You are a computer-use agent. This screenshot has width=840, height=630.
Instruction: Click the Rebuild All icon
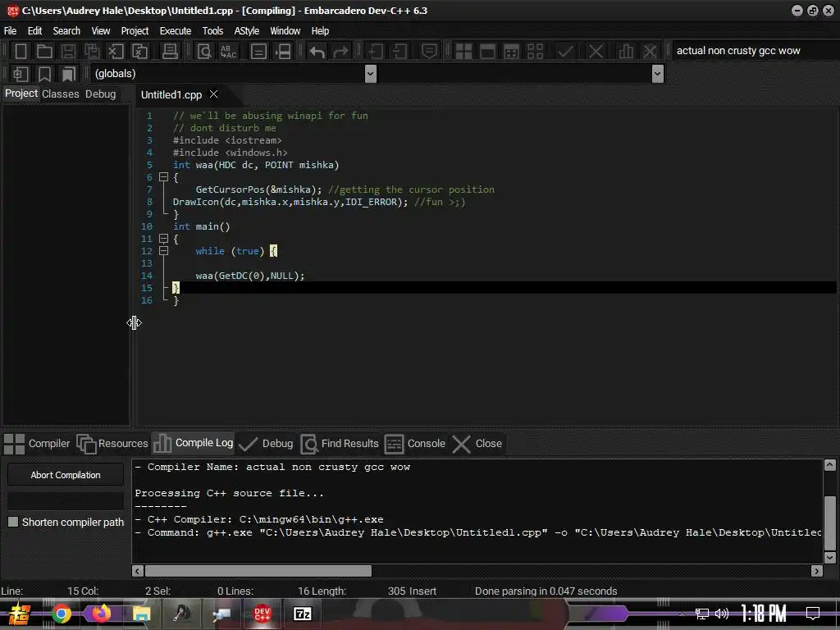535,52
